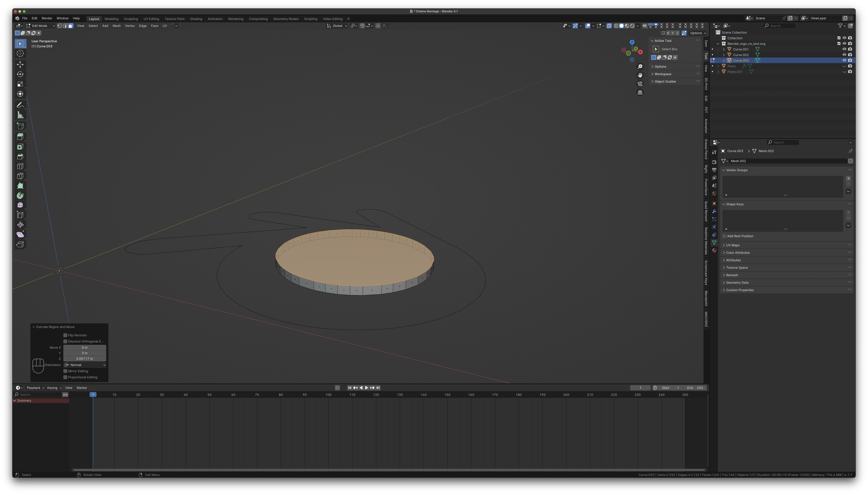Open the Render menu
This screenshot has height=494, width=868.
click(x=47, y=18)
